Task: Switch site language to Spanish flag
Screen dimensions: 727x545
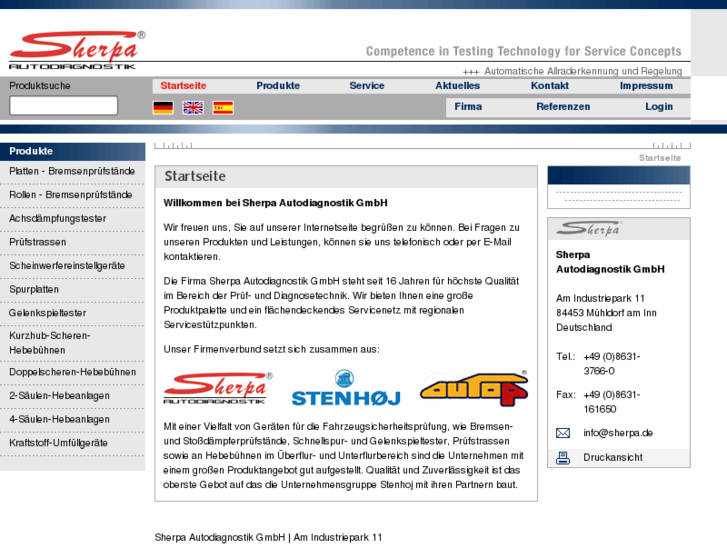Action: [223, 108]
